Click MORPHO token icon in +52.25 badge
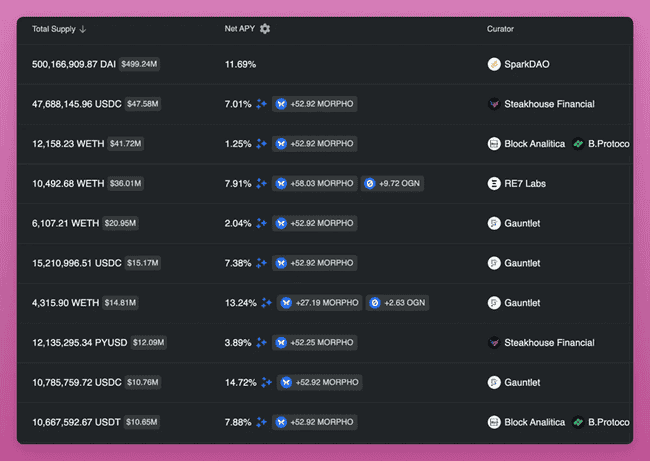Viewport: 650px width, 461px height. [281, 342]
